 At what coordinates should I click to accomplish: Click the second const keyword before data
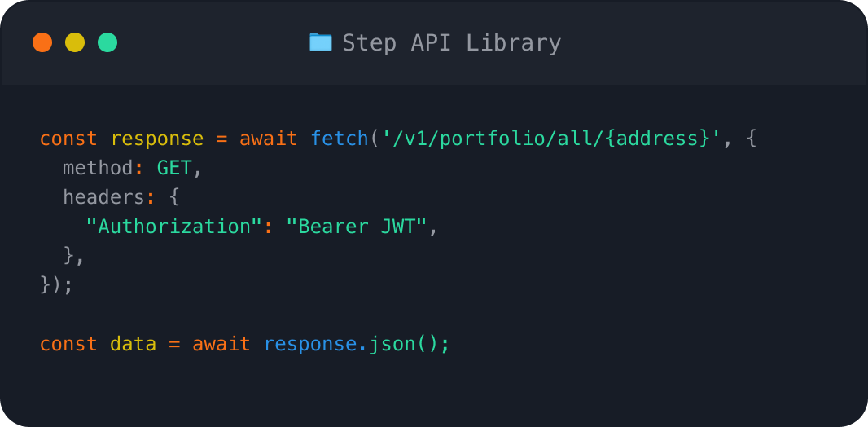68,344
